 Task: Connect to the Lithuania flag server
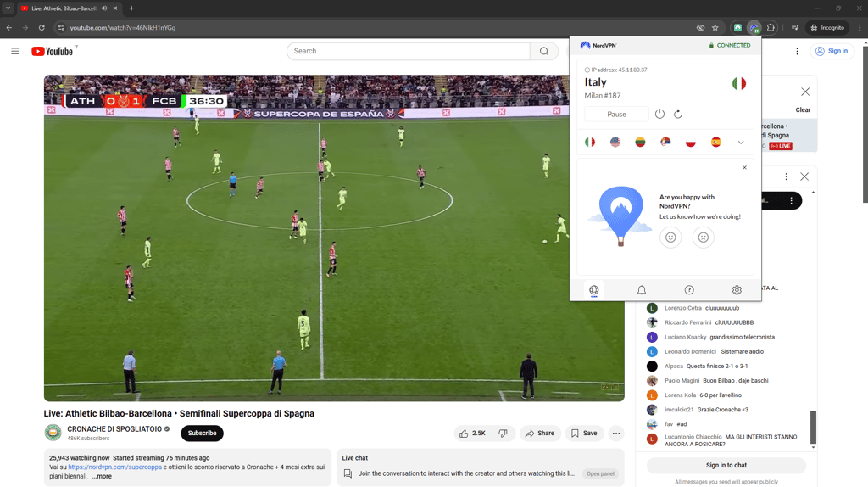[x=640, y=142]
